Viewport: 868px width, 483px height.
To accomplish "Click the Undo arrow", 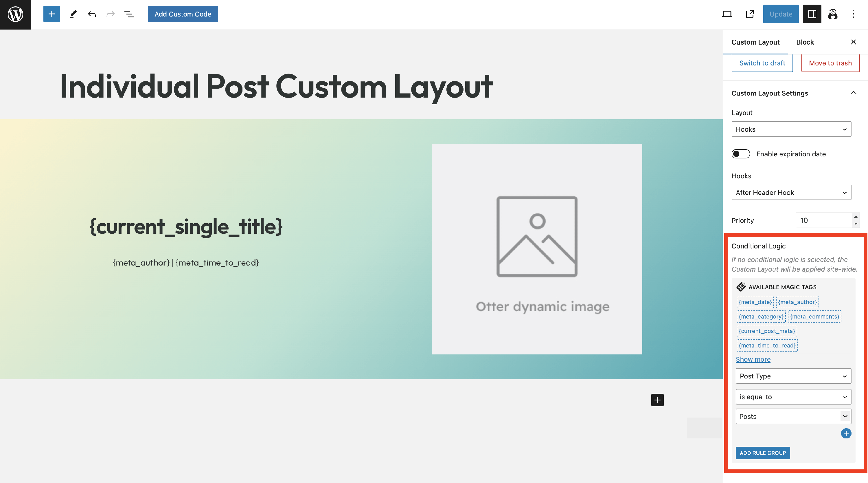I will (x=92, y=14).
